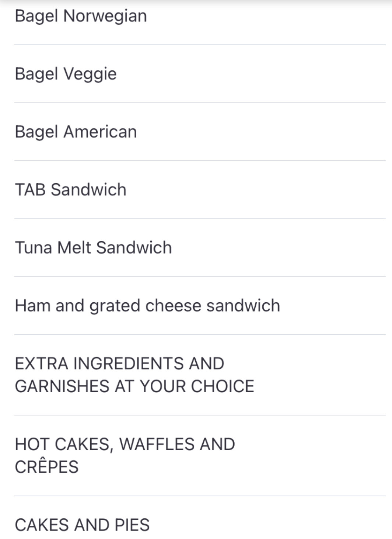The height and width of the screenshot is (539, 392).
Task: Show the cakes and pies section
Action: point(82,525)
